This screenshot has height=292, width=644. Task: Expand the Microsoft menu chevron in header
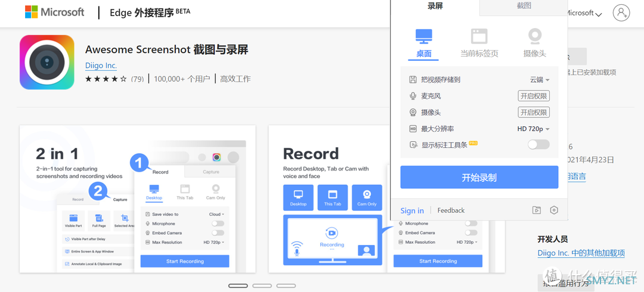click(x=599, y=15)
